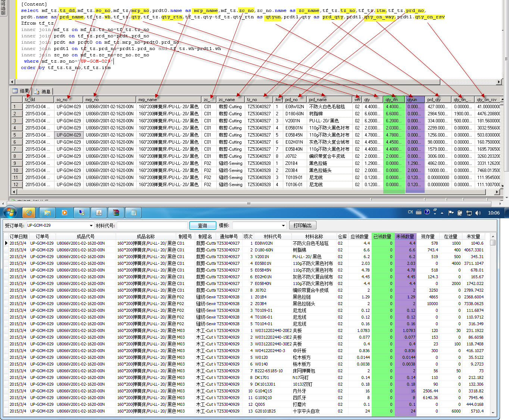Click the 订单日期 column header in lower grid
This screenshot has height=420, width=509.
pyautogui.click(x=19, y=236)
